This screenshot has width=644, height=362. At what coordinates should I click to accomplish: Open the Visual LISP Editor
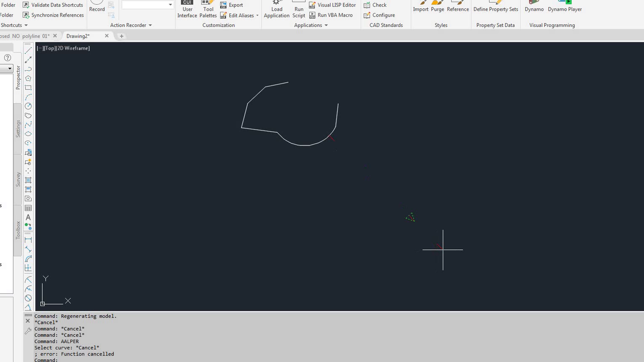332,5
